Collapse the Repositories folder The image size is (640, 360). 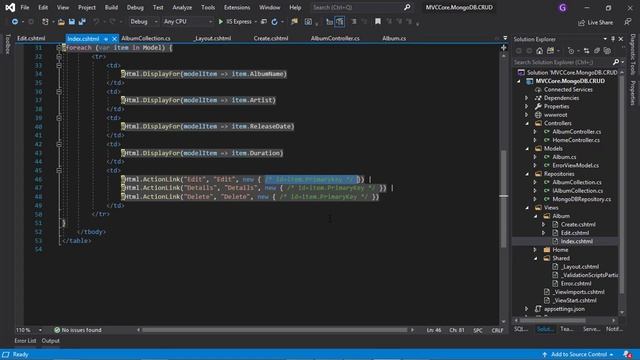pyautogui.click(x=527, y=174)
